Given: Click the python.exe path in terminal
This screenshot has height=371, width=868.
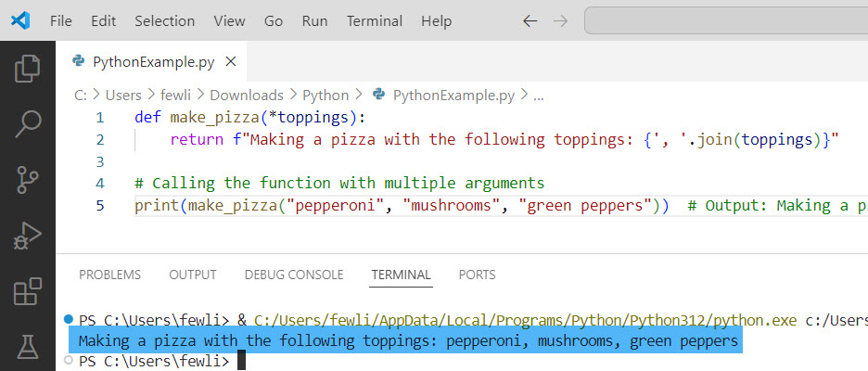Looking at the screenshot, I should click(525, 319).
